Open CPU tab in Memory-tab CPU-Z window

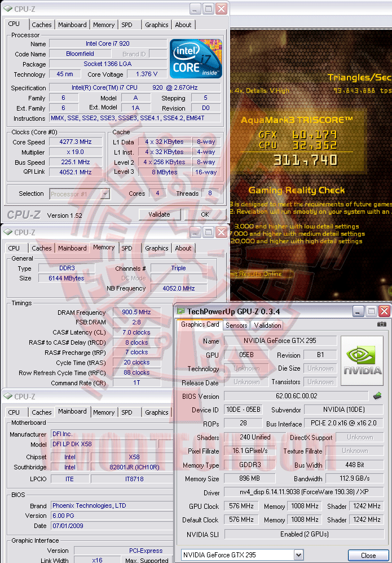[14, 248]
